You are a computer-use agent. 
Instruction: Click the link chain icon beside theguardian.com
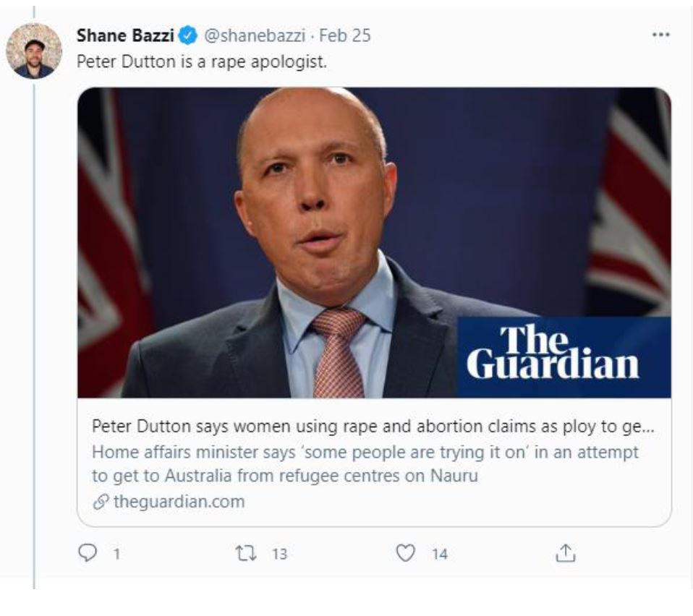pyautogui.click(x=101, y=502)
